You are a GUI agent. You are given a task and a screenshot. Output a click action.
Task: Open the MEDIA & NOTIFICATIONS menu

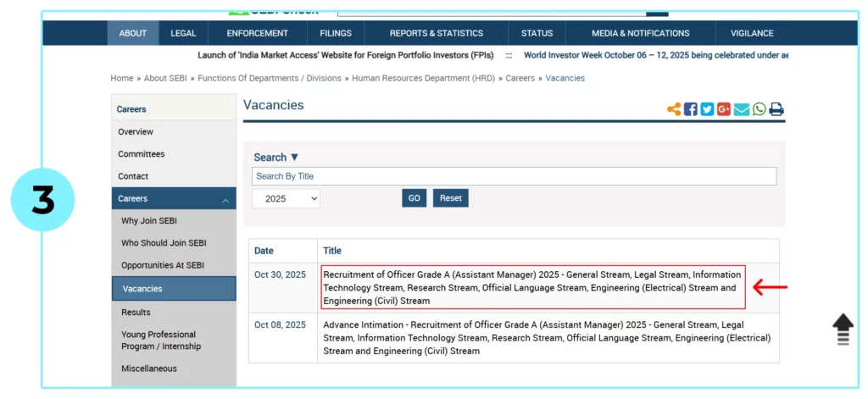[x=641, y=33]
